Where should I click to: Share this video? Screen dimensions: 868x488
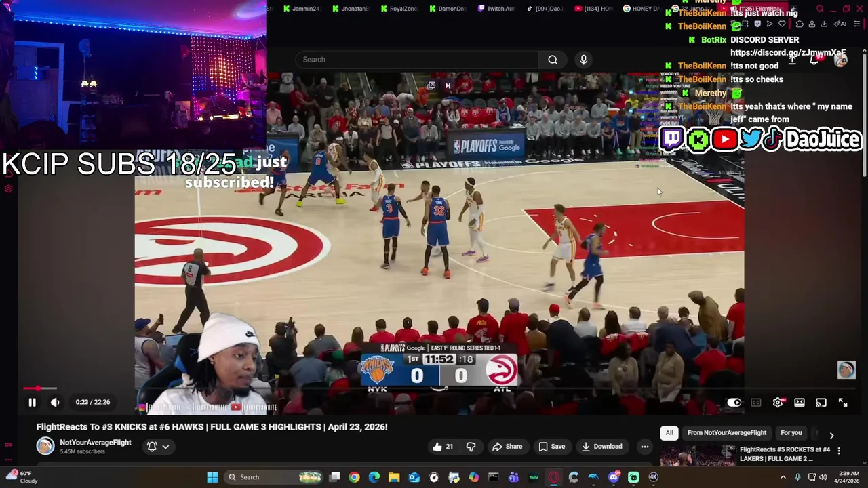coord(507,447)
